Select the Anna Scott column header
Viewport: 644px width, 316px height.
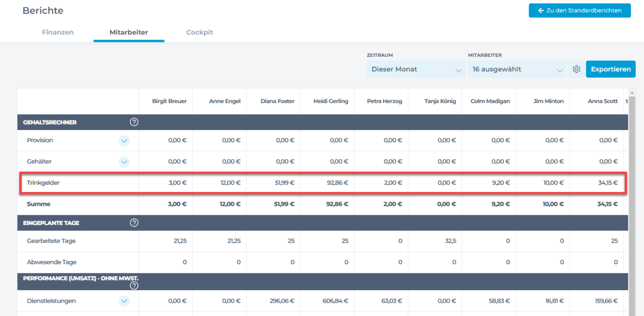(x=603, y=101)
